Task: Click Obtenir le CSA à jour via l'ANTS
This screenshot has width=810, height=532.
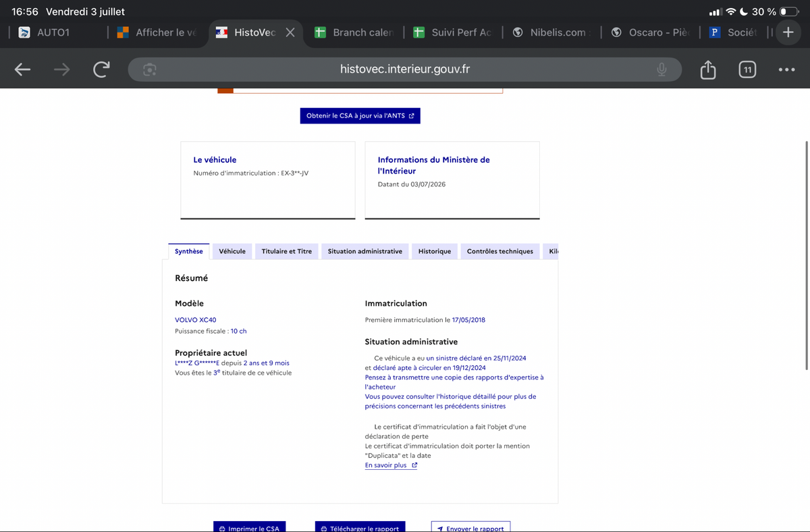Action: coord(360,115)
